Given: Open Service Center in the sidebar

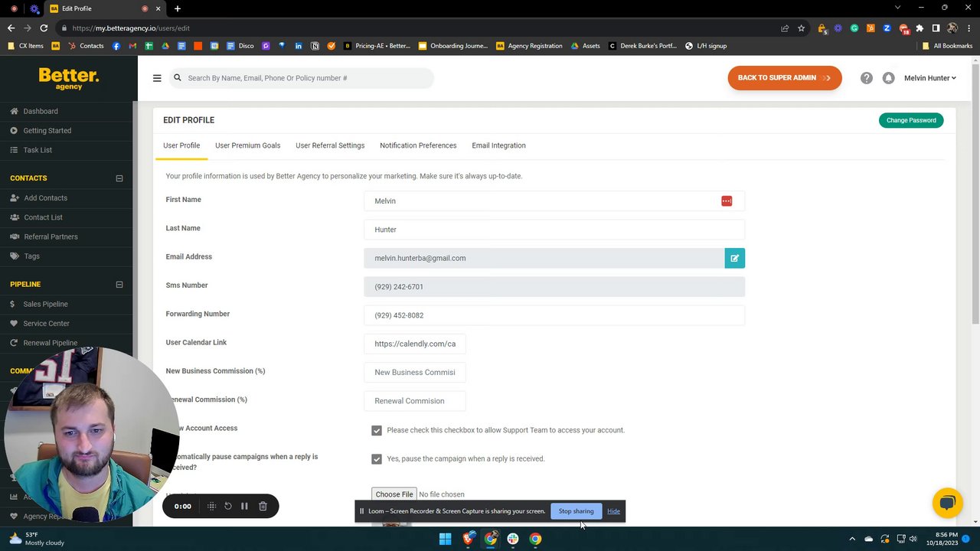Looking at the screenshot, I should click(46, 324).
